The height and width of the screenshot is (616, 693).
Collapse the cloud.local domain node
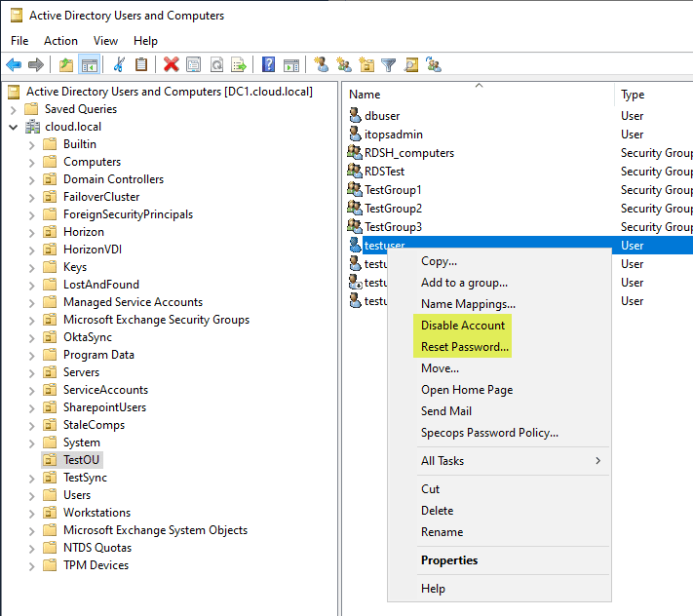pyautogui.click(x=14, y=127)
